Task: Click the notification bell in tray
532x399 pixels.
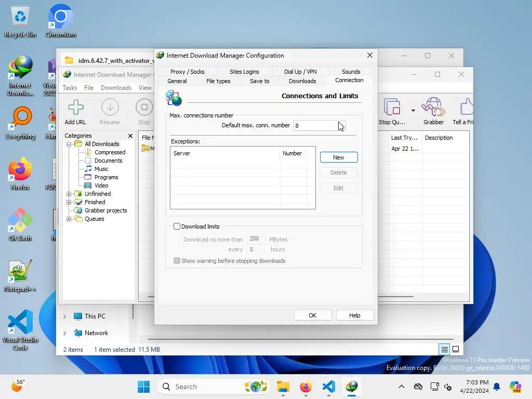Action: [x=497, y=387]
